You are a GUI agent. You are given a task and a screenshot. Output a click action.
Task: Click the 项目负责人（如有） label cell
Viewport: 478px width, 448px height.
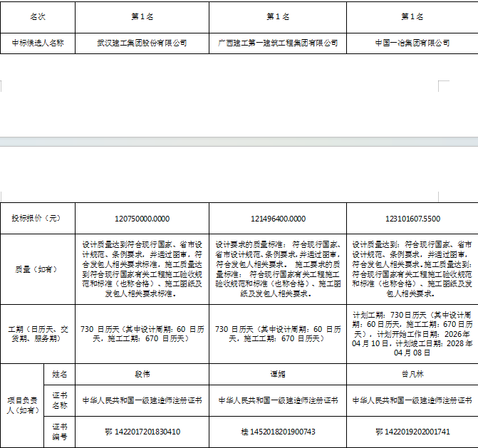23,405
